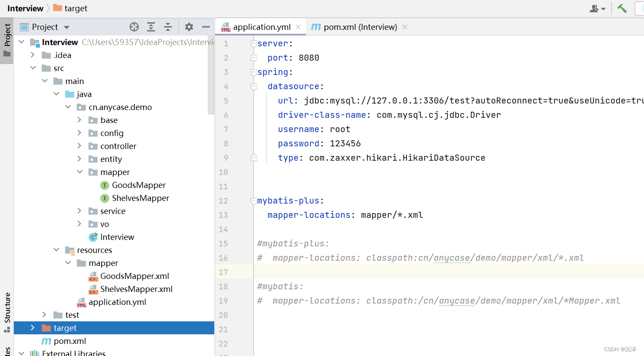Fold the mybatis-plus block gutter marker
Viewport: 644px width, 356px height.
click(x=254, y=201)
